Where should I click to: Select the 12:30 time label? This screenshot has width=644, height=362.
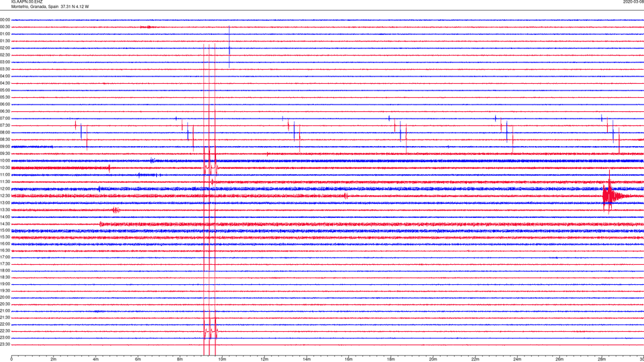[x=5, y=196]
